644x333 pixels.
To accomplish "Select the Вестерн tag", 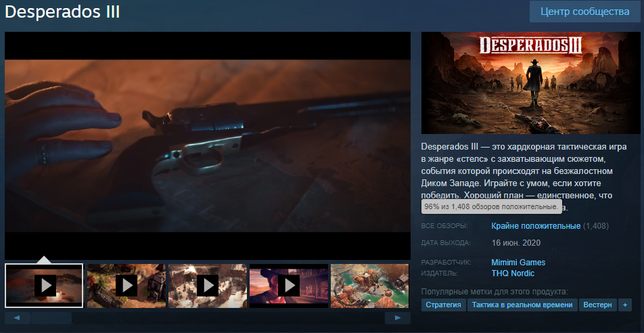I will pos(597,305).
